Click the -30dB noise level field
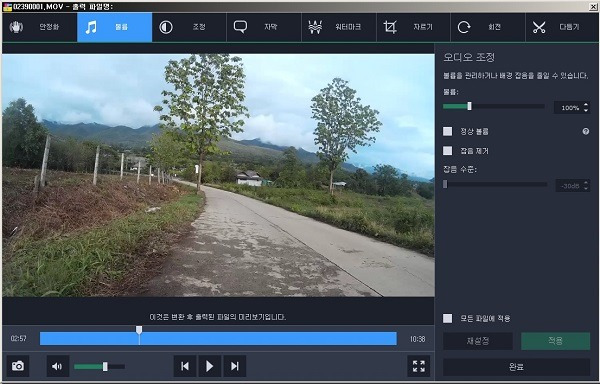This screenshot has width=600, height=384. [569, 186]
